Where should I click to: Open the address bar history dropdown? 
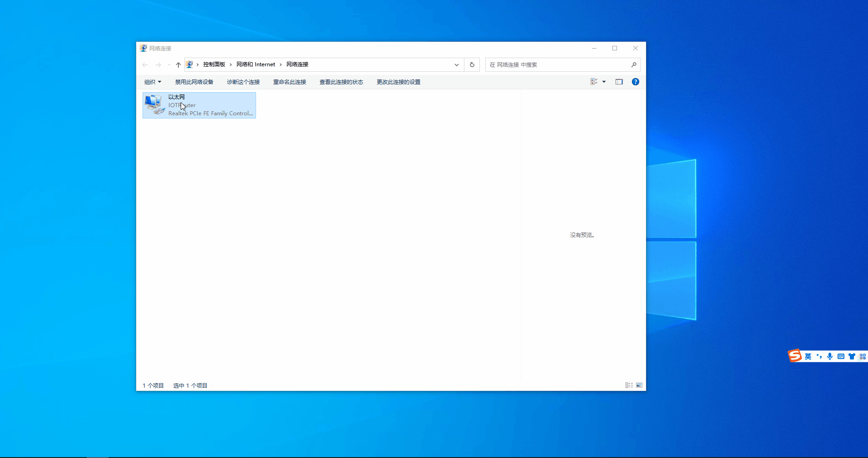(457, 65)
